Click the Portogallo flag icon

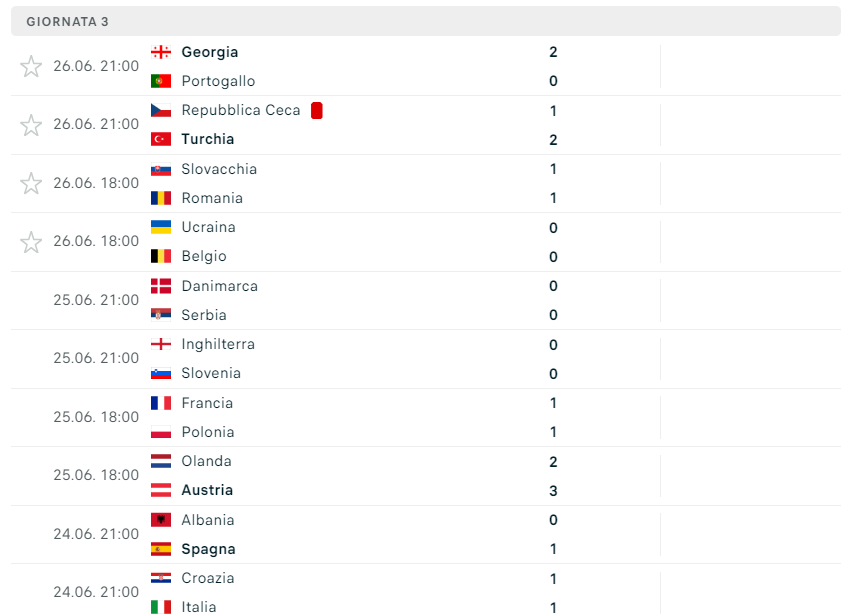[x=161, y=81]
